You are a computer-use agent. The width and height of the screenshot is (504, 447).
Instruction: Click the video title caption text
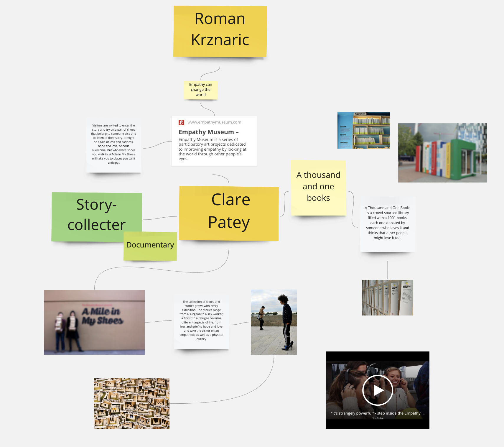(377, 413)
